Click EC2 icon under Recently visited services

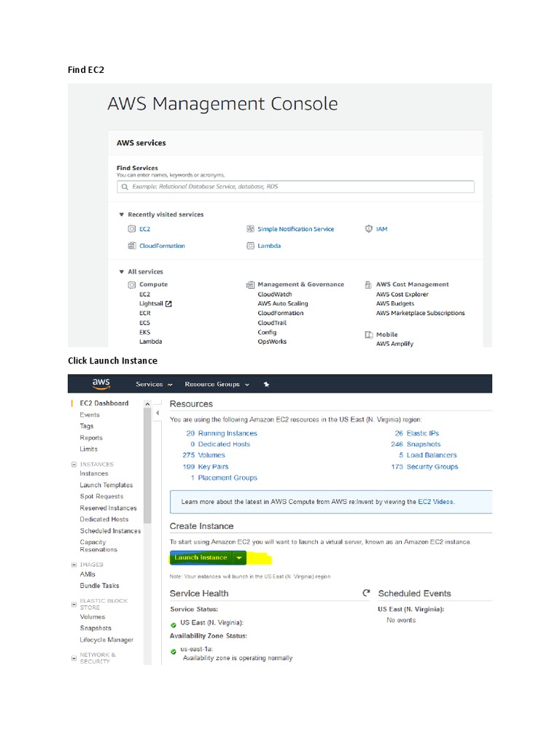click(x=132, y=228)
